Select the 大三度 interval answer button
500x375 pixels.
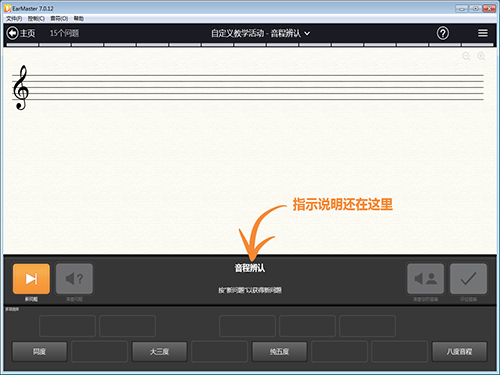159,351
